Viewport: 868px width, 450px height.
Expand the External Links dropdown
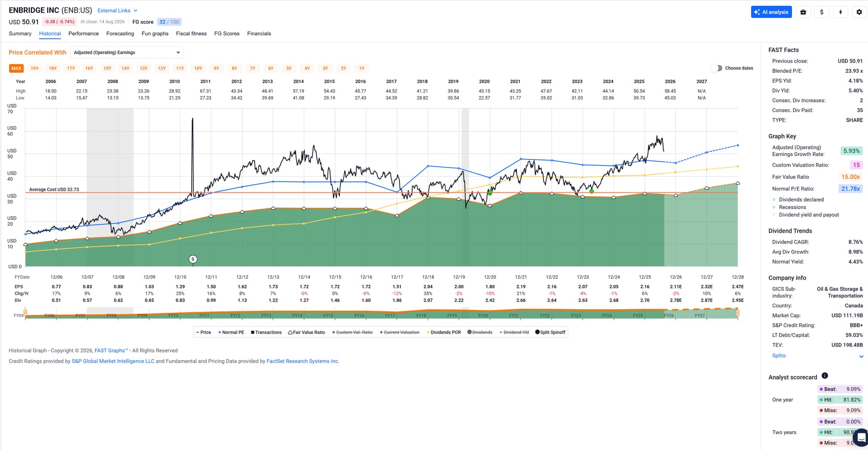click(x=118, y=10)
